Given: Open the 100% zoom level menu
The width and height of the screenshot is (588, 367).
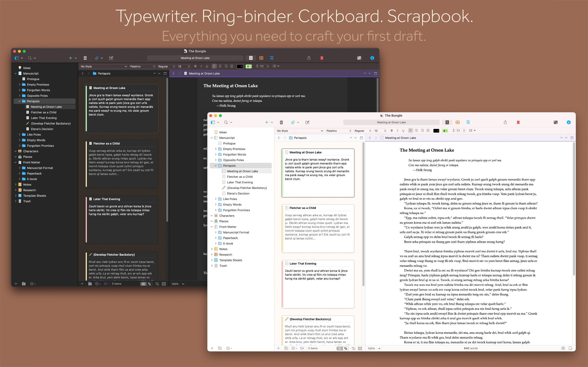Looking at the screenshot, I should pos(373,348).
